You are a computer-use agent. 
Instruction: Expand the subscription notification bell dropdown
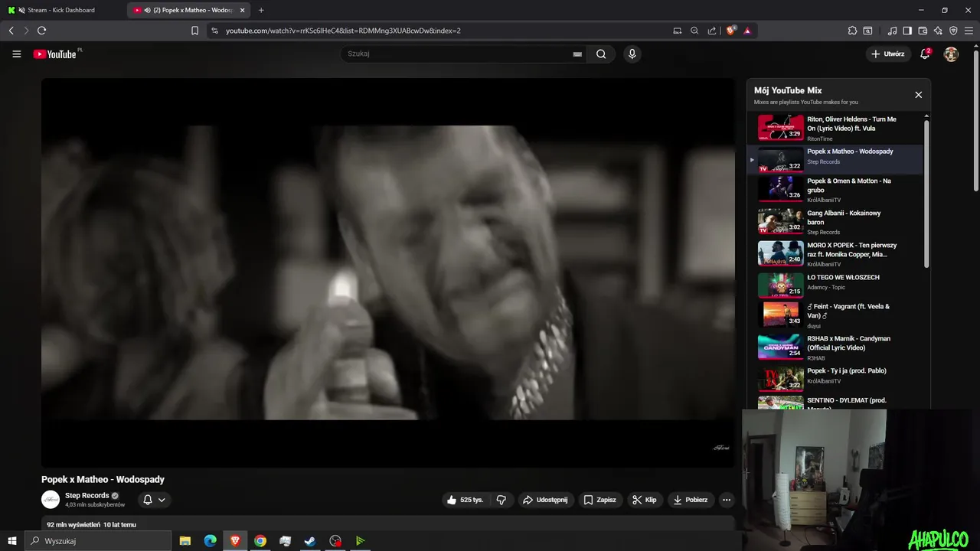click(154, 500)
